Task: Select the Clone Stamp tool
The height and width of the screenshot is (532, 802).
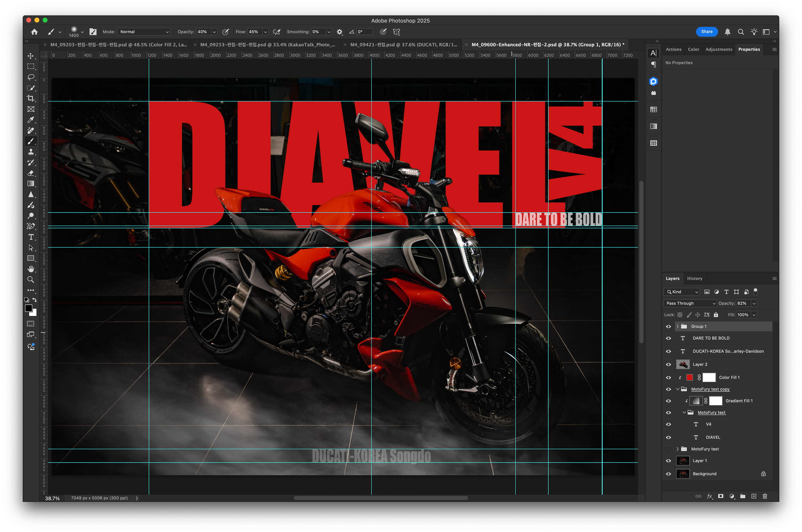Action: coord(31,152)
